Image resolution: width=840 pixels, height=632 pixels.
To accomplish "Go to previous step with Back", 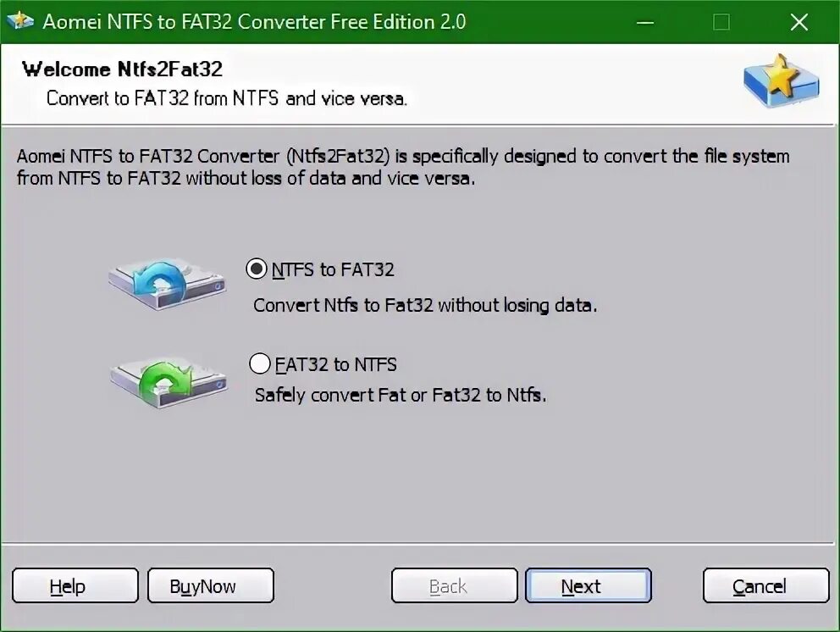I will (455, 586).
